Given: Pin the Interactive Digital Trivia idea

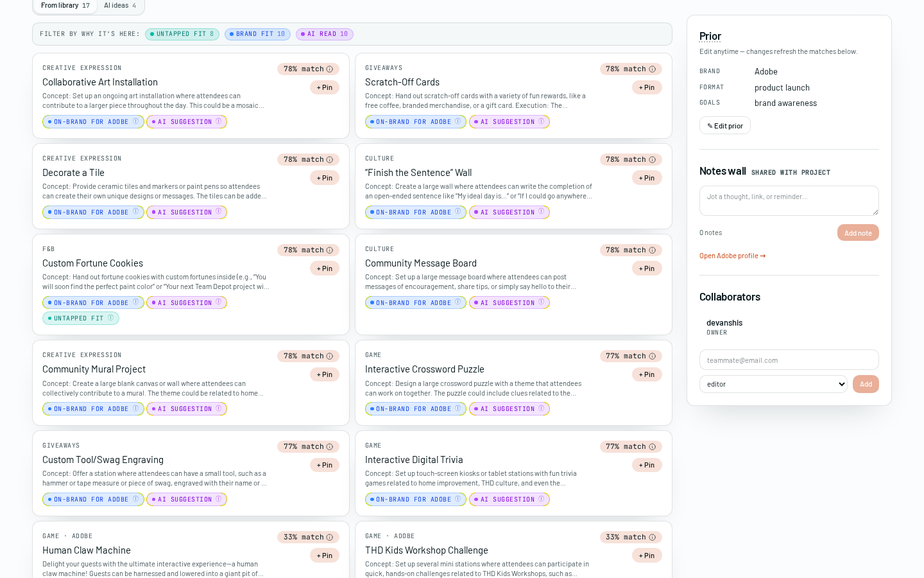Looking at the screenshot, I should (647, 465).
